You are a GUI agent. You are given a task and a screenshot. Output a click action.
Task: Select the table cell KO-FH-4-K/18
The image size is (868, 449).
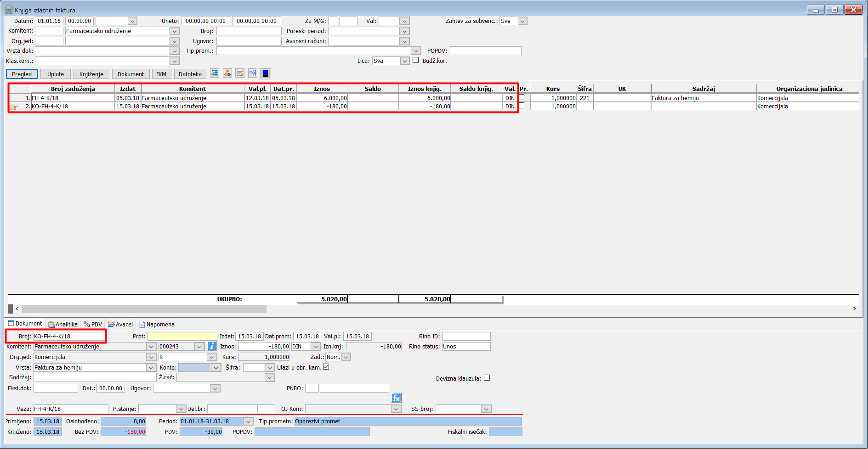(x=73, y=106)
